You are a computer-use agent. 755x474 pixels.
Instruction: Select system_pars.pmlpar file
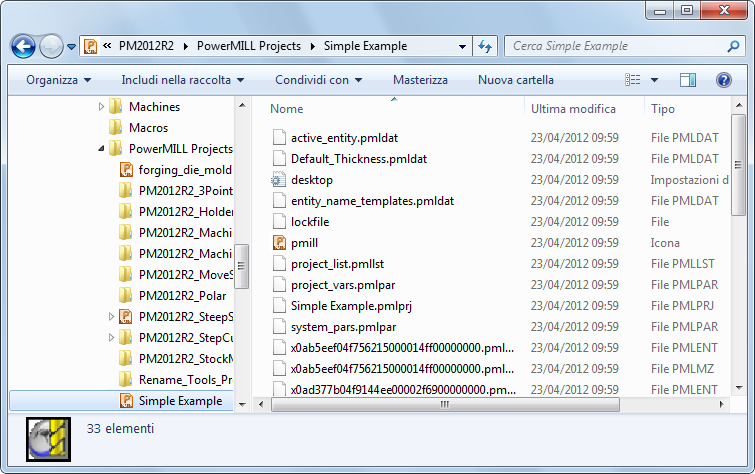[x=343, y=327]
